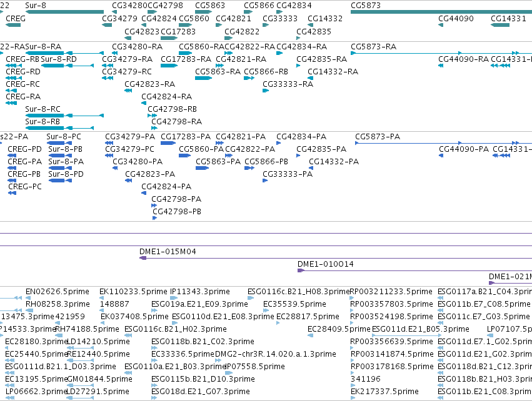Select the CG42835 gene label
Image resolution: width=532 pixels, height=401 pixels.
coord(314,32)
